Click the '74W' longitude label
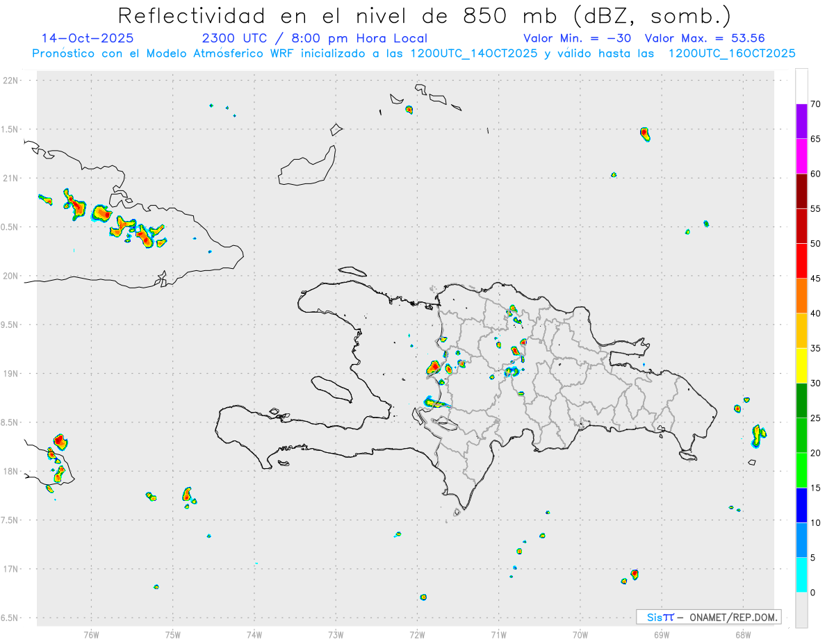This screenshot has width=834, height=644. click(x=254, y=634)
